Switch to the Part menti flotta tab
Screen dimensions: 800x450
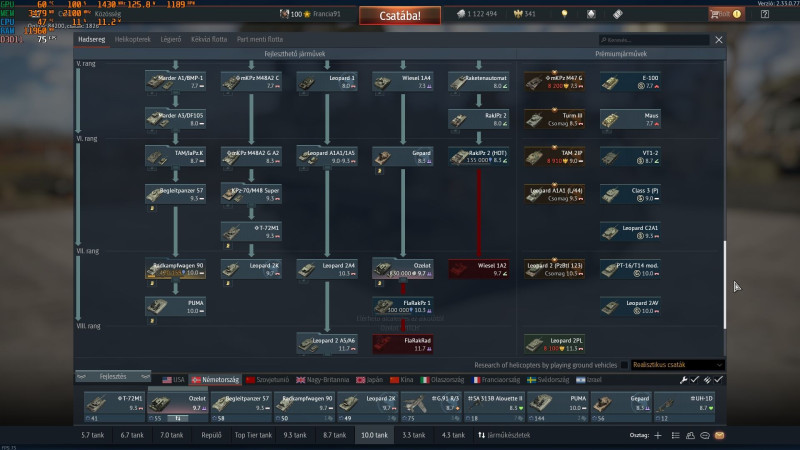pos(260,39)
